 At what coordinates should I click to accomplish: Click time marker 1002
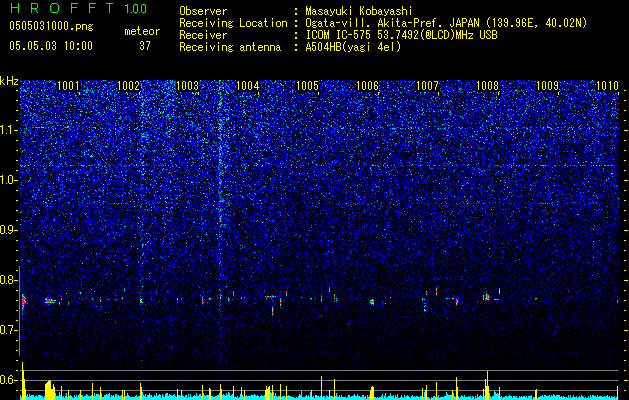(128, 86)
